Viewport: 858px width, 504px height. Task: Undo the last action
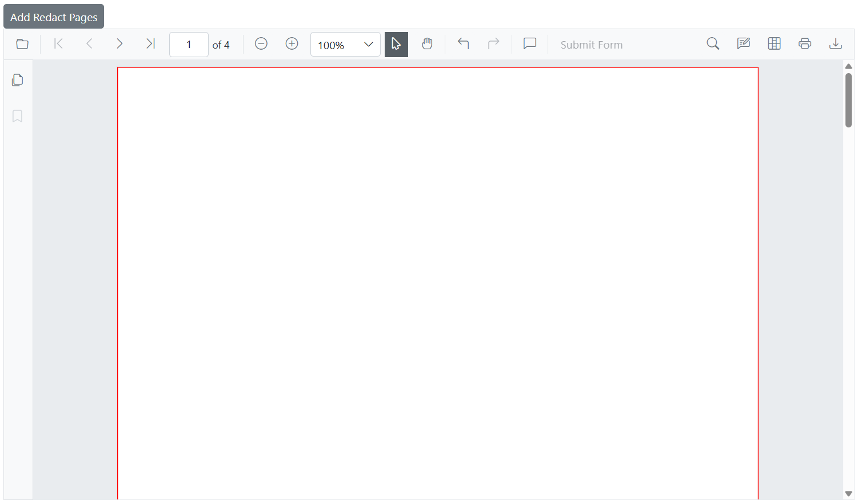(463, 43)
